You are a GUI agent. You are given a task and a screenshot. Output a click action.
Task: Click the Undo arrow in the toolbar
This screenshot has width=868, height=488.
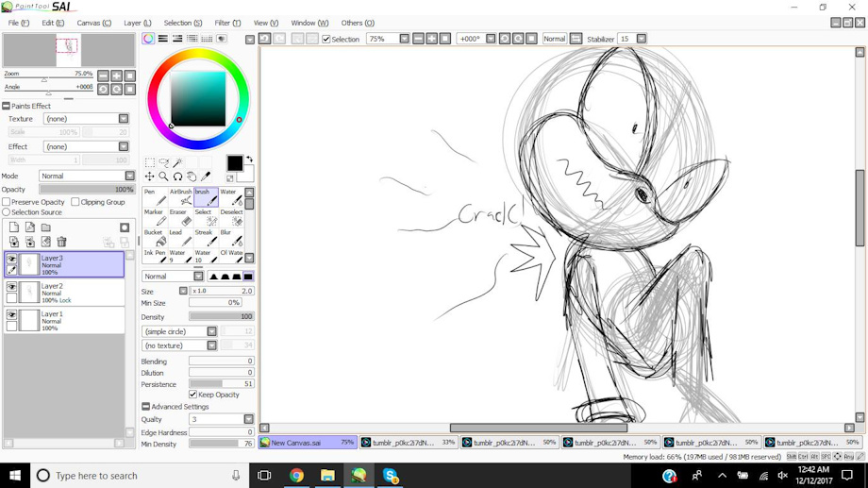point(265,39)
